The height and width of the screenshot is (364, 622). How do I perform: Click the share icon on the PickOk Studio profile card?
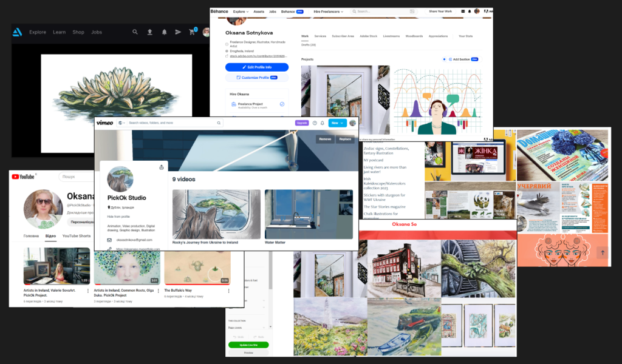tap(162, 167)
